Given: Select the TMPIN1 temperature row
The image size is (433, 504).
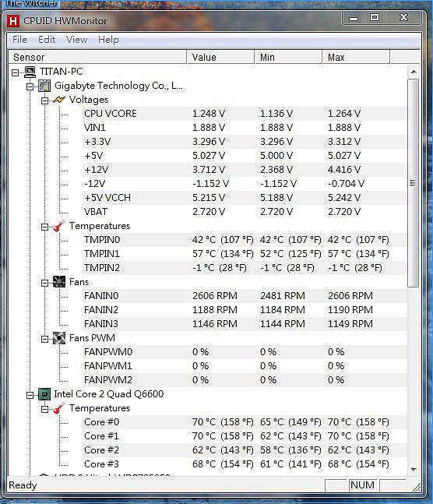Looking at the screenshot, I should 245,254.
